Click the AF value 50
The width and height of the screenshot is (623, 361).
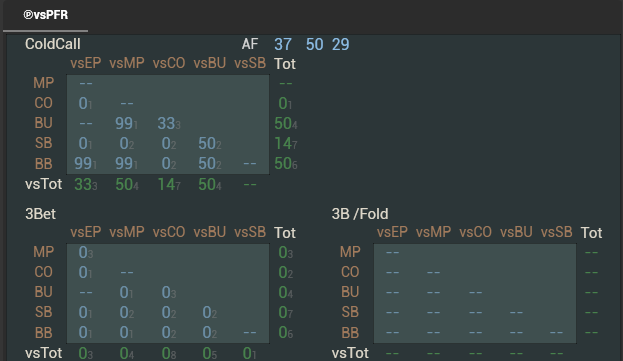pos(315,44)
